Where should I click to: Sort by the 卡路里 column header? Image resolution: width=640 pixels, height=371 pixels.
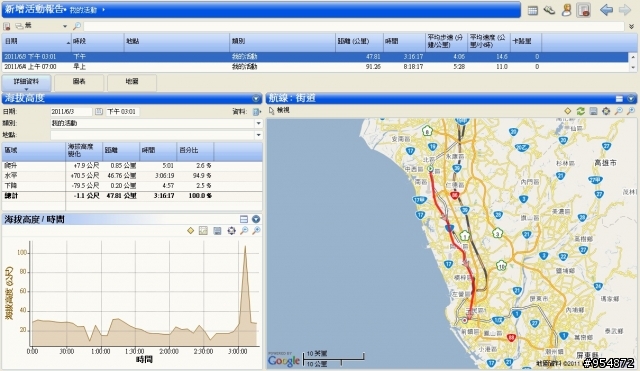[x=526, y=41]
